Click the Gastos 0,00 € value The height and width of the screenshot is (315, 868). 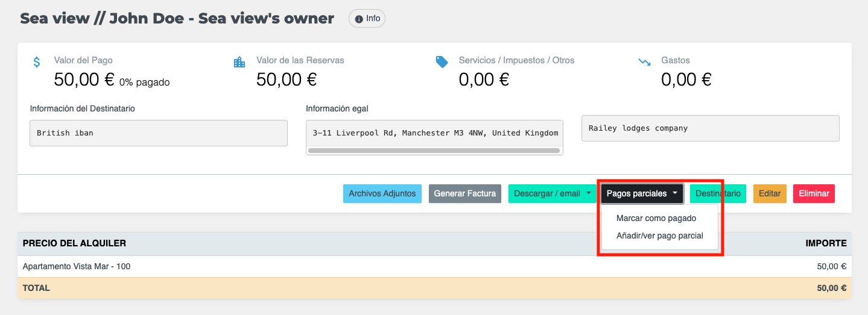pos(686,80)
